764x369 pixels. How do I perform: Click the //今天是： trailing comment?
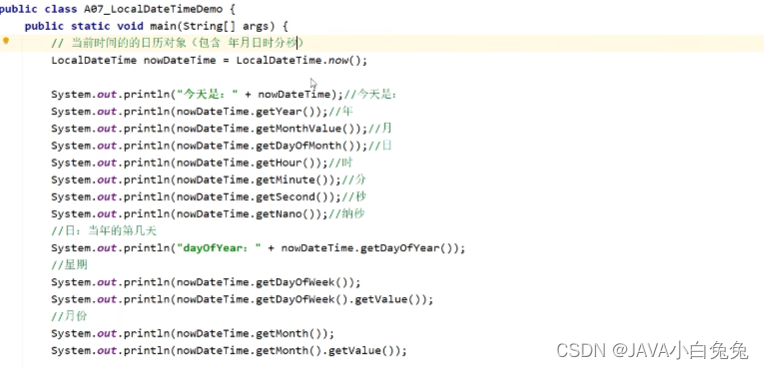370,95
